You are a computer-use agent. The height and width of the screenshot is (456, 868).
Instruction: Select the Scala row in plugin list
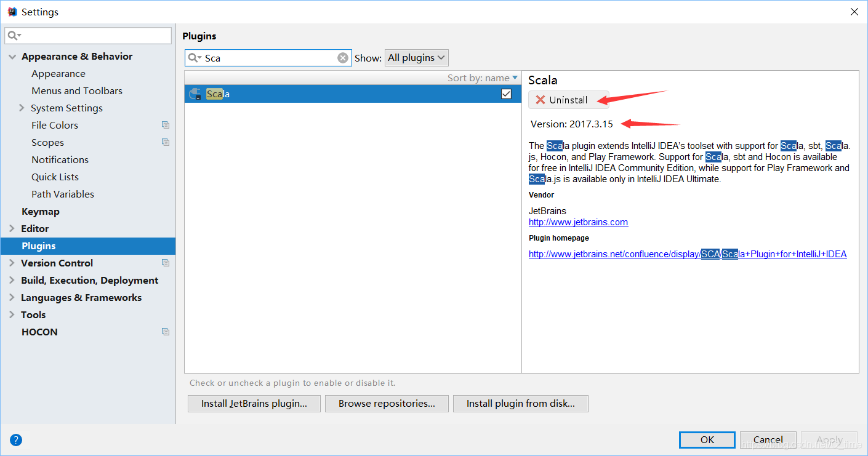click(x=353, y=94)
